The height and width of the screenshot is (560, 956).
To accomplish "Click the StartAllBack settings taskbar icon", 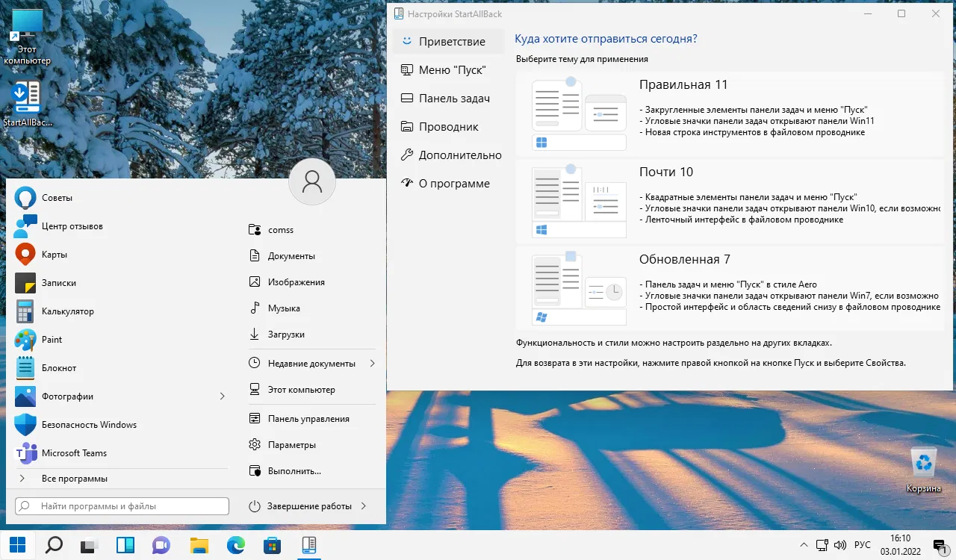I will (308, 545).
